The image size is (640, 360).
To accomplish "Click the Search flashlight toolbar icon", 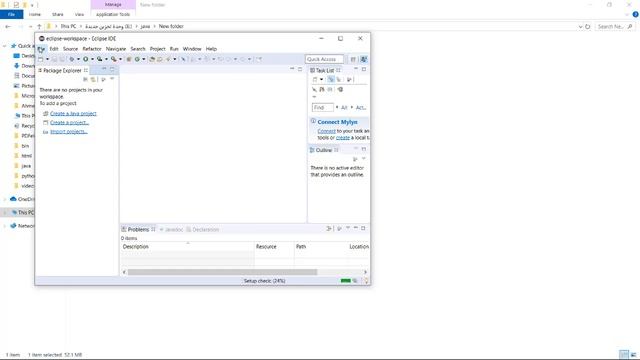I will pyautogui.click(x=168, y=59).
